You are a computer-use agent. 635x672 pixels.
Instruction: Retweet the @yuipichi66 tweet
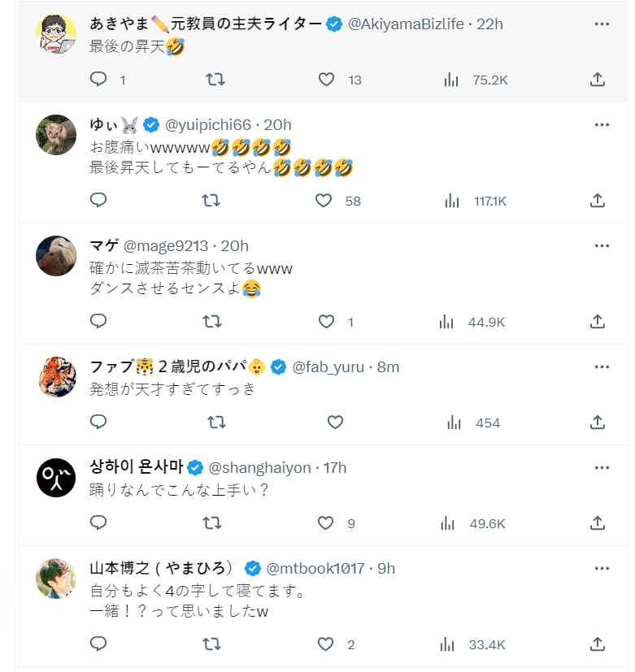[211, 200]
